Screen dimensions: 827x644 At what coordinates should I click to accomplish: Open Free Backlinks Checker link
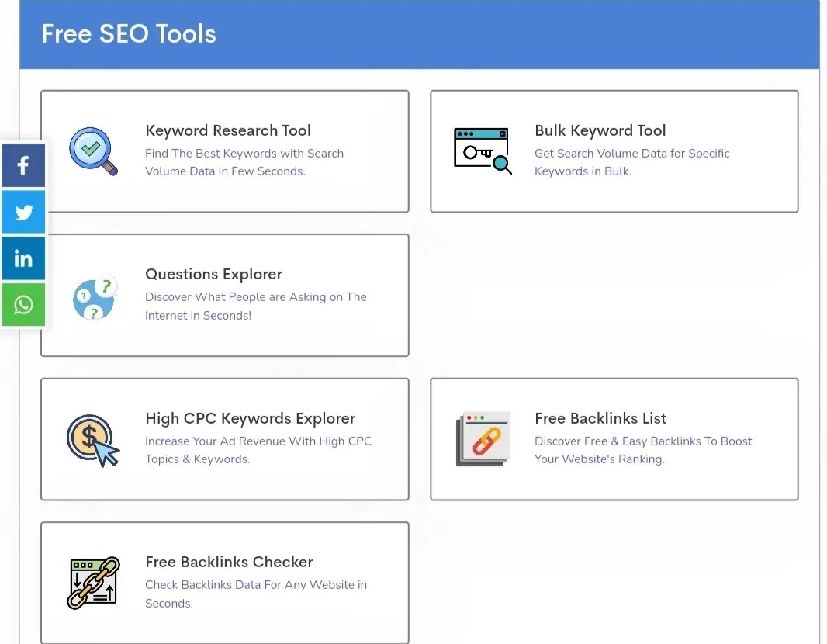229,562
